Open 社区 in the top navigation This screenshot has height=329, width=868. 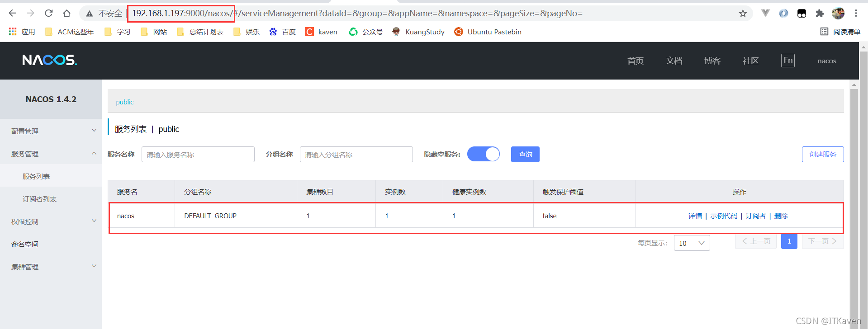[x=751, y=61]
